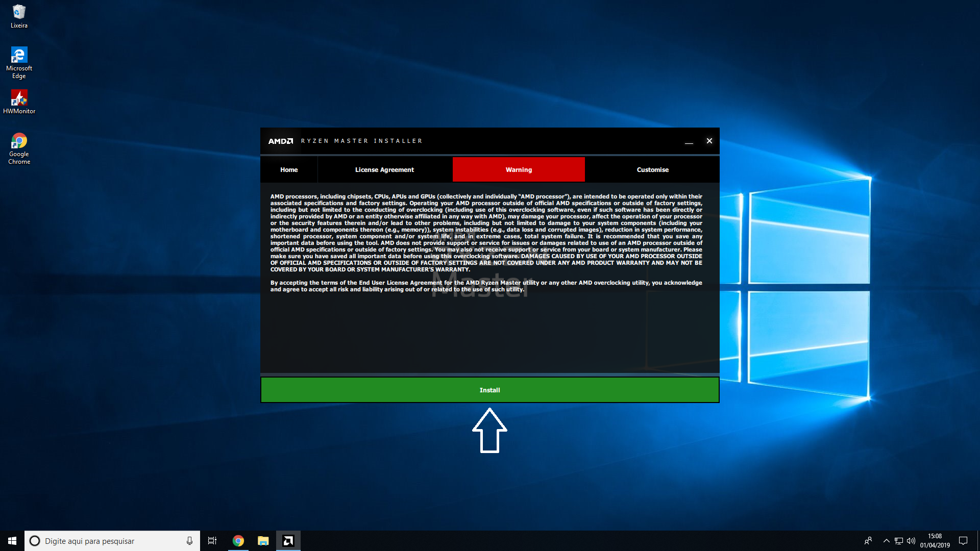Select the Google Chrome desktop shortcut
The height and width of the screenshot is (551, 980).
click(19, 148)
